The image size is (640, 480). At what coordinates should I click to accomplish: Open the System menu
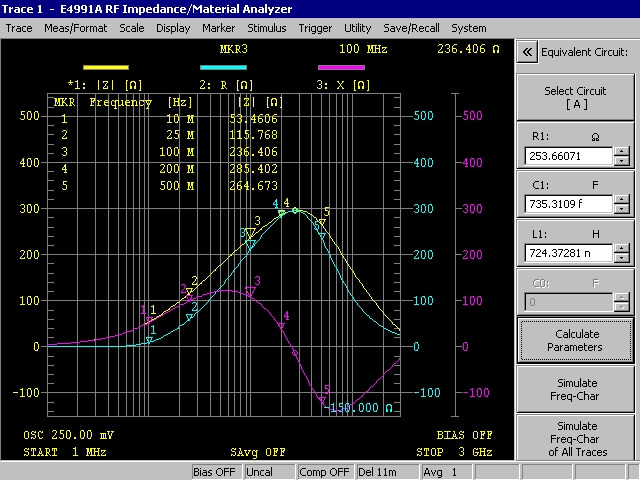(x=469, y=28)
